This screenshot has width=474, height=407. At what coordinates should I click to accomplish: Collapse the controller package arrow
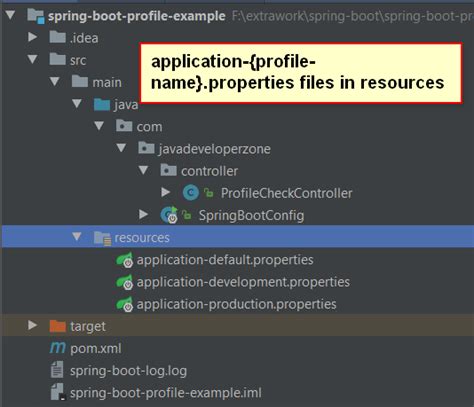tap(143, 170)
